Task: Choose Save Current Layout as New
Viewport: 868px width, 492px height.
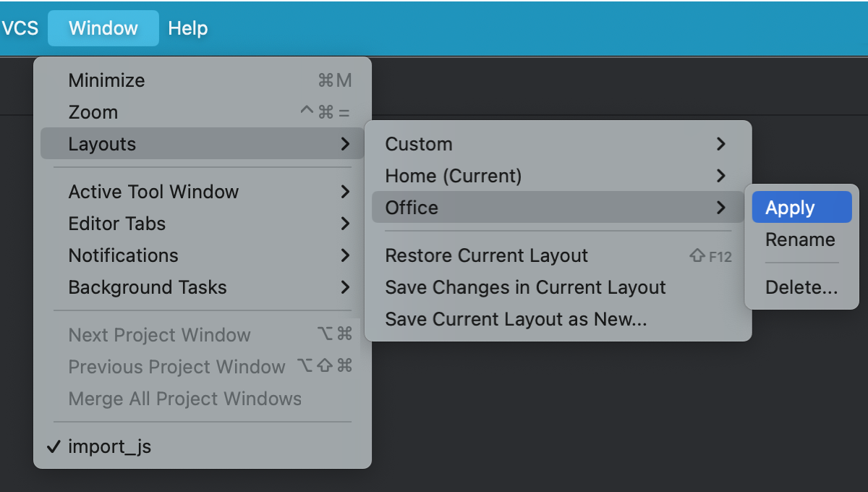Action: [516, 319]
